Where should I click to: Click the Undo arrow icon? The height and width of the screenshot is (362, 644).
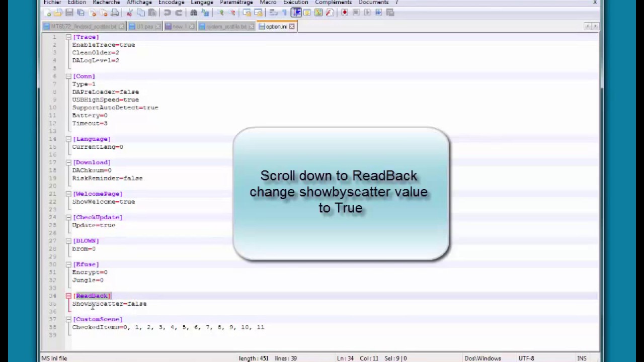click(x=168, y=13)
